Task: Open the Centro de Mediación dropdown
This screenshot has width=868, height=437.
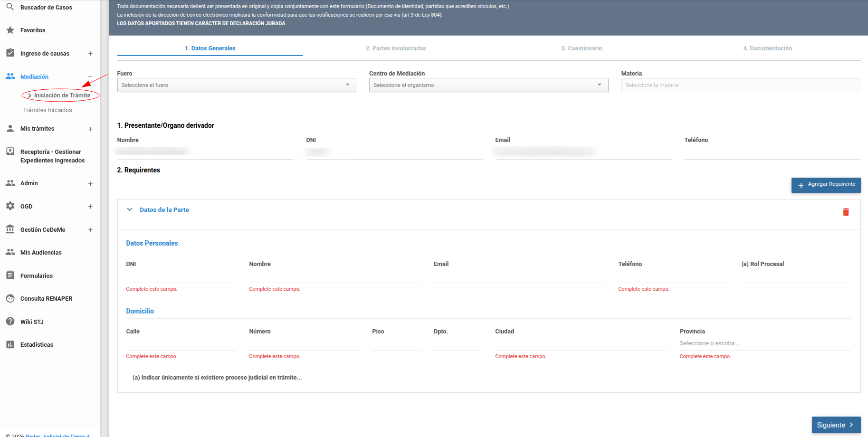Action: [488, 85]
